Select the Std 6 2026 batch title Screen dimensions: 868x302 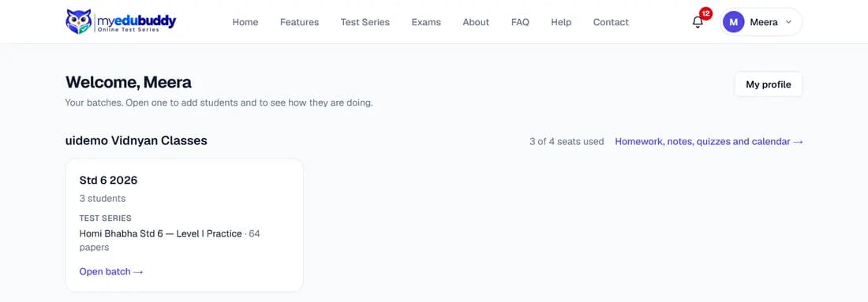tap(109, 181)
